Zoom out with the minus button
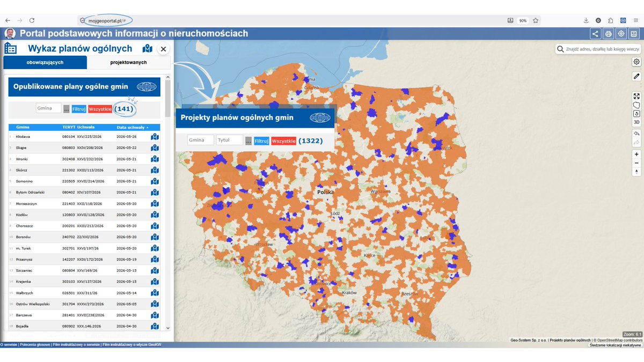The width and height of the screenshot is (644, 362). point(636,163)
